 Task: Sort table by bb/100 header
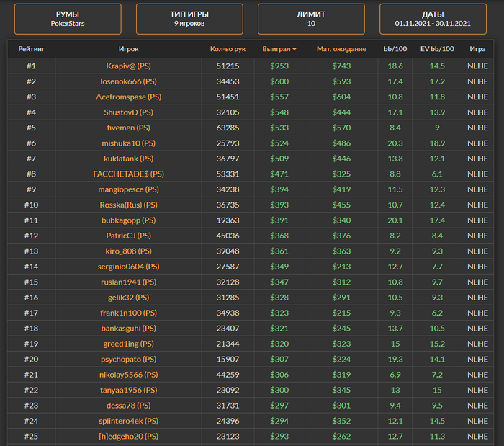point(395,50)
